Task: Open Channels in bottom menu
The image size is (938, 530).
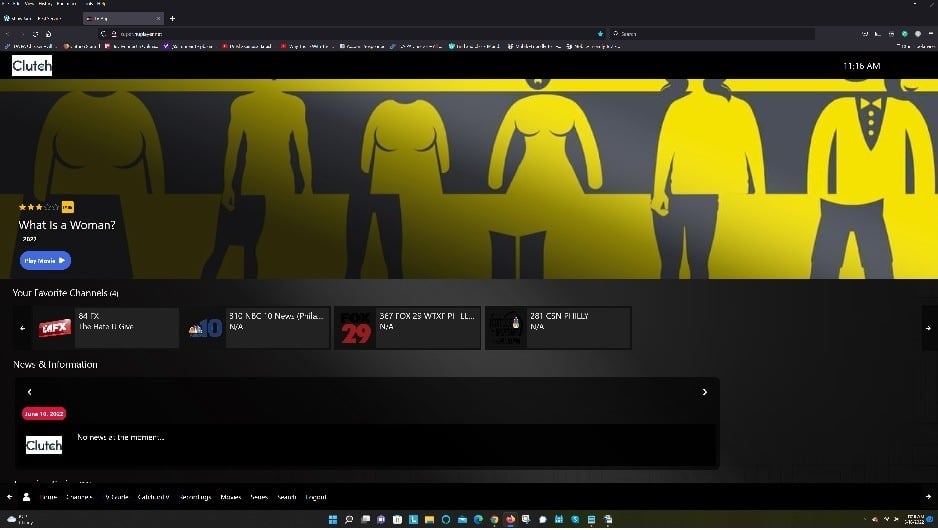Action: [x=79, y=497]
